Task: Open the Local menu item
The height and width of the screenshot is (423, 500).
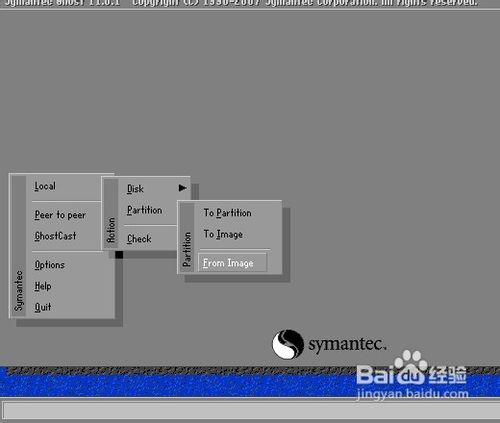Action: (45, 186)
